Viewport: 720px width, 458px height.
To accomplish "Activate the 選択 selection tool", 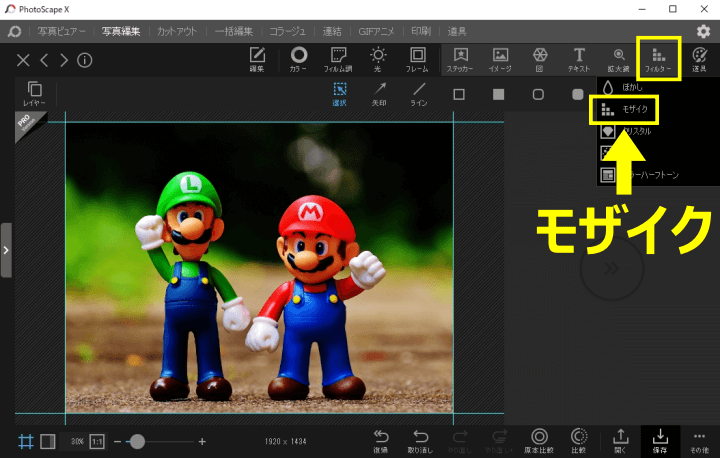I will (x=339, y=94).
